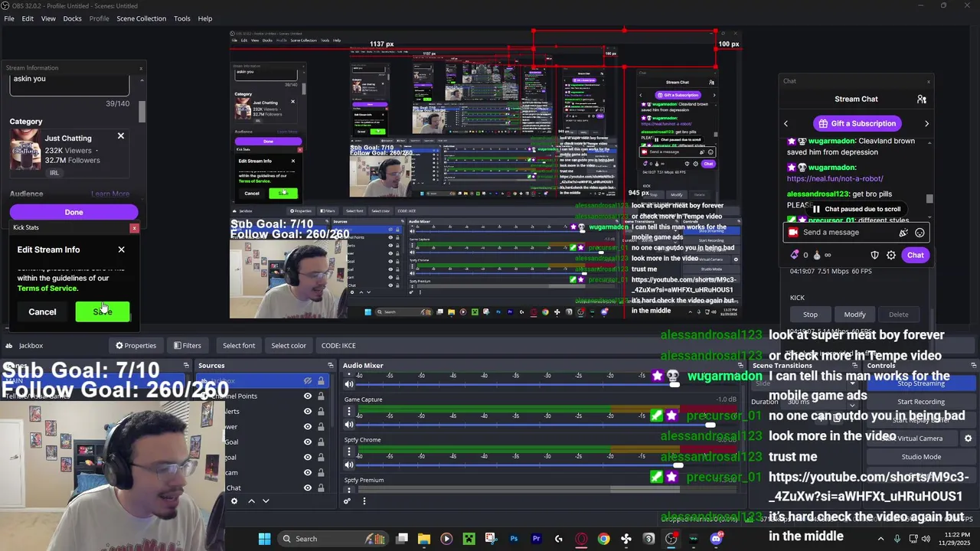Image resolution: width=980 pixels, height=551 pixels.
Task: Remove Just Chatting category with X
Action: click(x=121, y=136)
